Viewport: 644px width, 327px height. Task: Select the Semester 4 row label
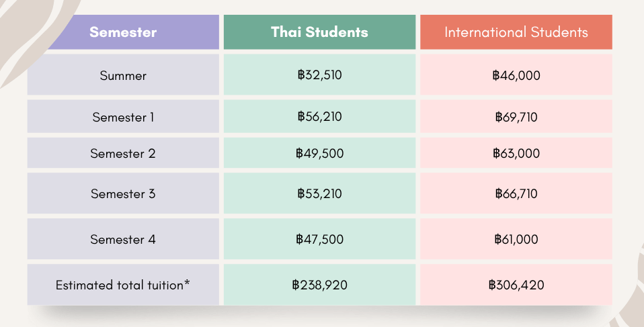coord(123,239)
